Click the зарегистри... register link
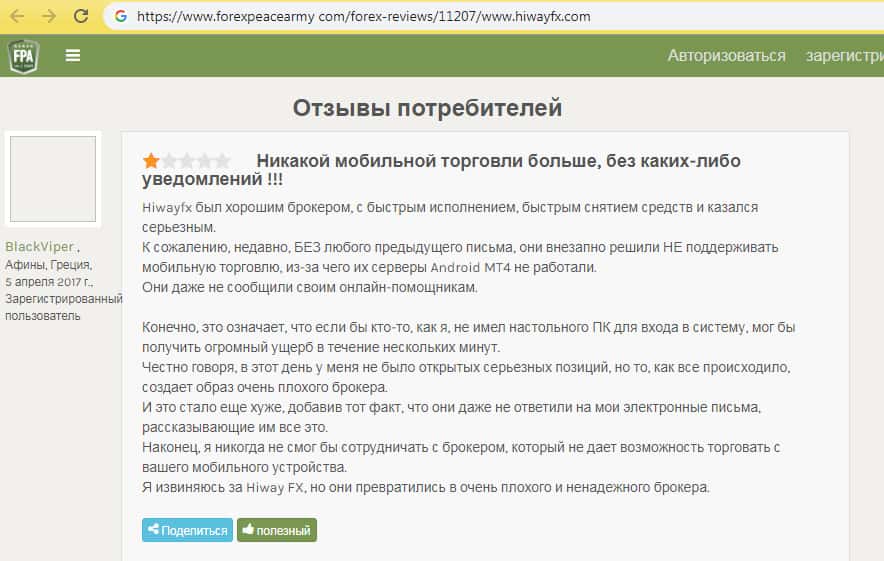This screenshot has height=561, width=884. coord(845,55)
